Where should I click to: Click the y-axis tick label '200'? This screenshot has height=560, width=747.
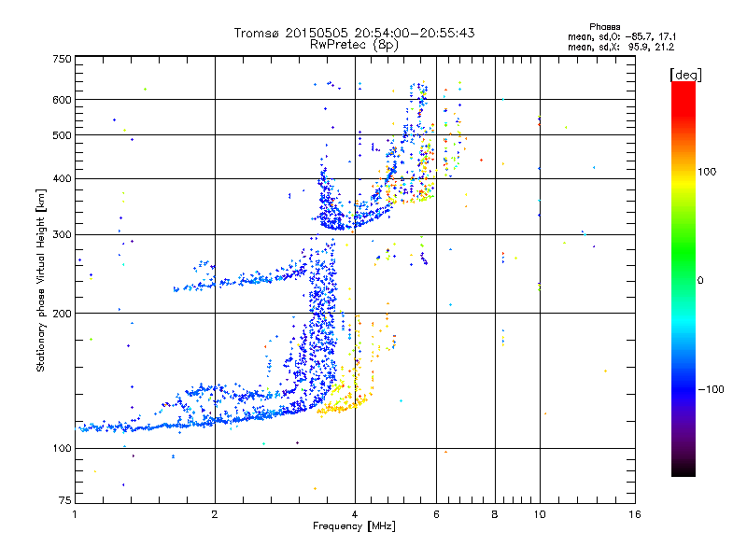tap(62, 314)
